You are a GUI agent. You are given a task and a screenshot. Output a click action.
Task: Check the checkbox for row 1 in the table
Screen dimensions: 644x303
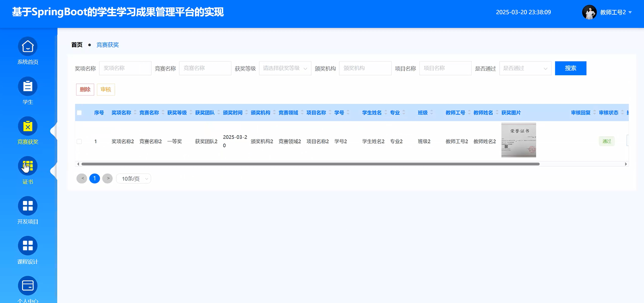tap(80, 141)
